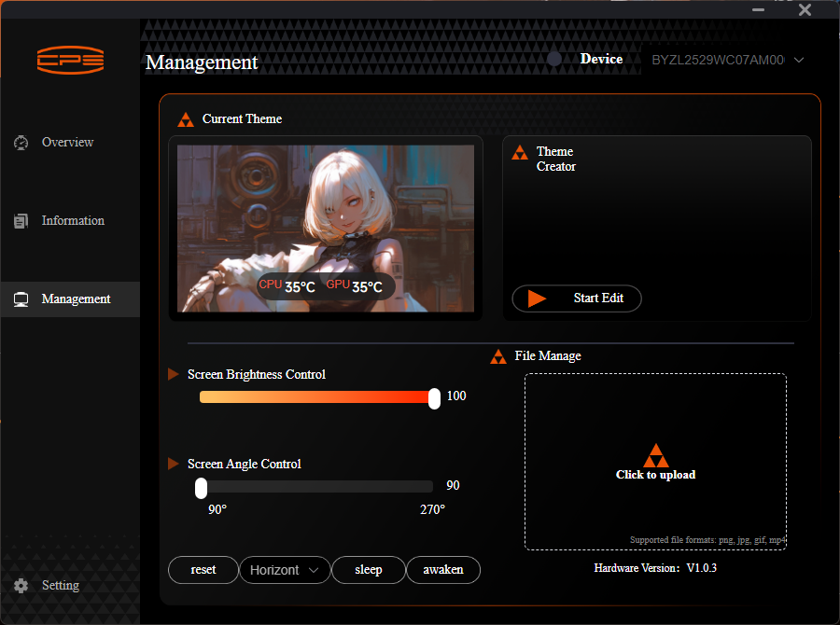Click the CPS logo in sidebar
Image resolution: width=840 pixels, height=625 pixels.
point(70,60)
